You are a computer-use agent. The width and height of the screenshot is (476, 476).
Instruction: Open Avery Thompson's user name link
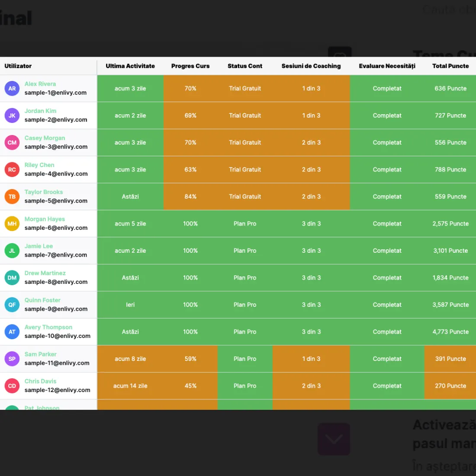click(48, 327)
